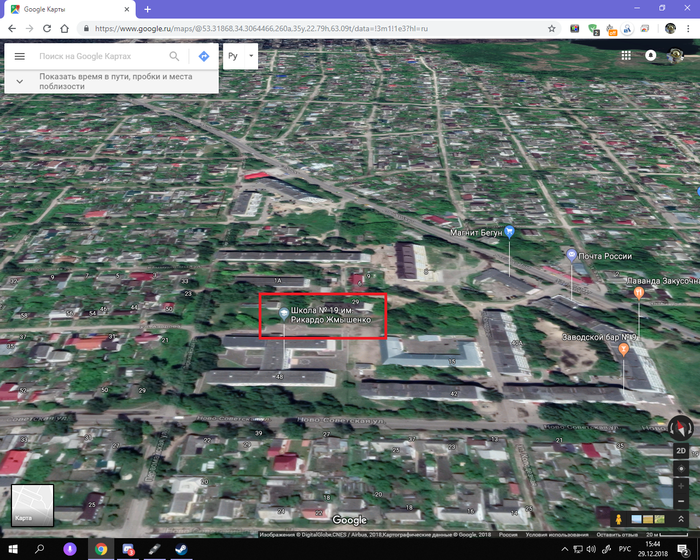
Task: Click the Магнит Бегун store marker
Action: pyautogui.click(x=511, y=231)
